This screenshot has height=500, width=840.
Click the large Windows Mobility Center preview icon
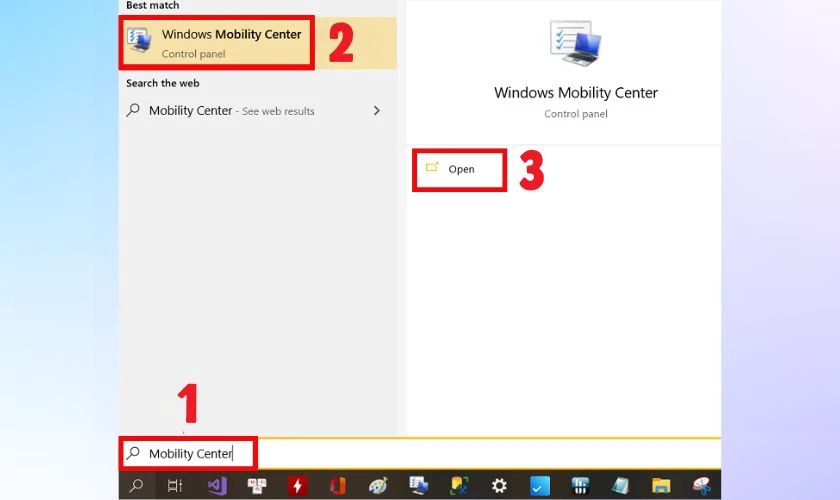[575, 43]
